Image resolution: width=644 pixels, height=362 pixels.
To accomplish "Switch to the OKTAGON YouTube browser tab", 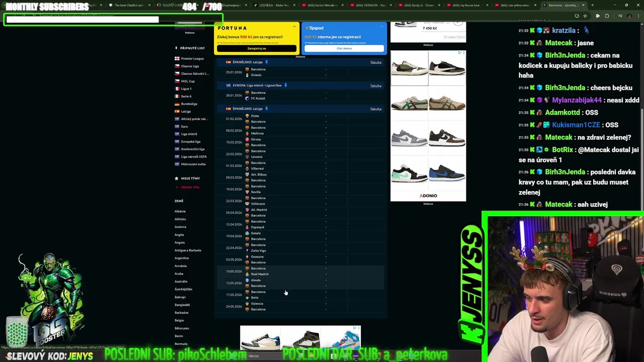I will [370, 5].
